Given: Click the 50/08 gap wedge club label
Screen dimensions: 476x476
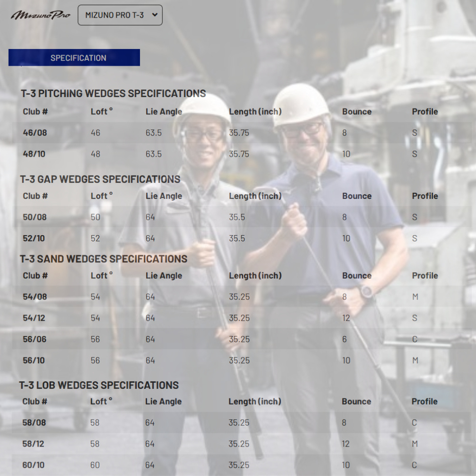Looking at the screenshot, I should coord(35,217).
